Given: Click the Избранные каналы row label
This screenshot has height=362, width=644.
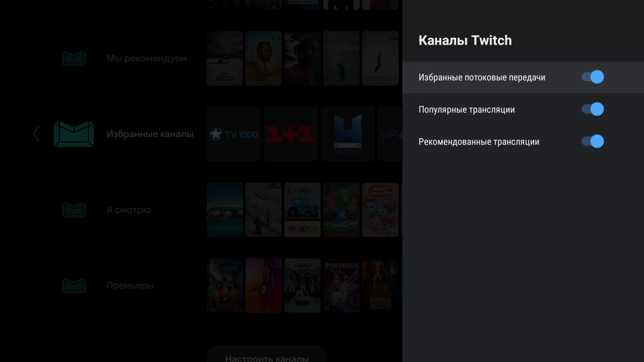Looking at the screenshot, I should 150,134.
